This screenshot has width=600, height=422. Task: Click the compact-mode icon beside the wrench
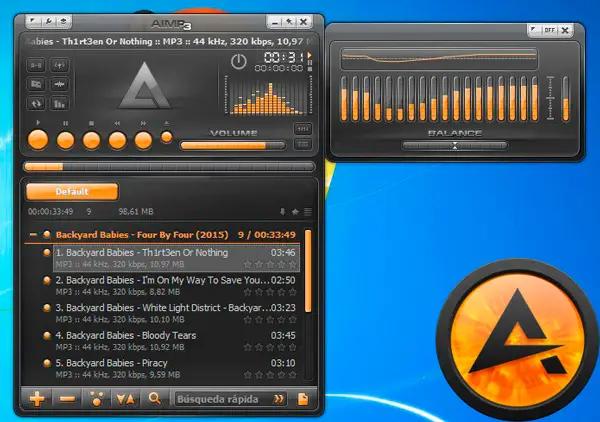click(x=64, y=21)
